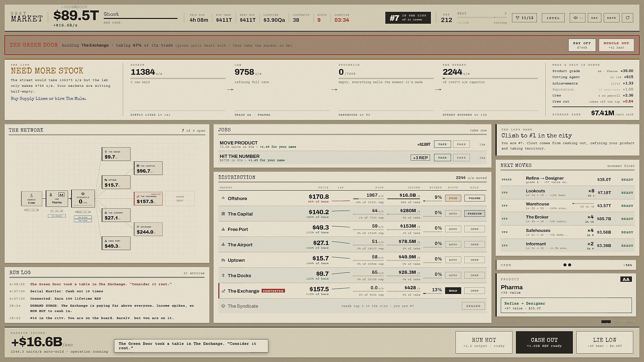Select The Broker upgrade in Next Moves

[567, 219]
